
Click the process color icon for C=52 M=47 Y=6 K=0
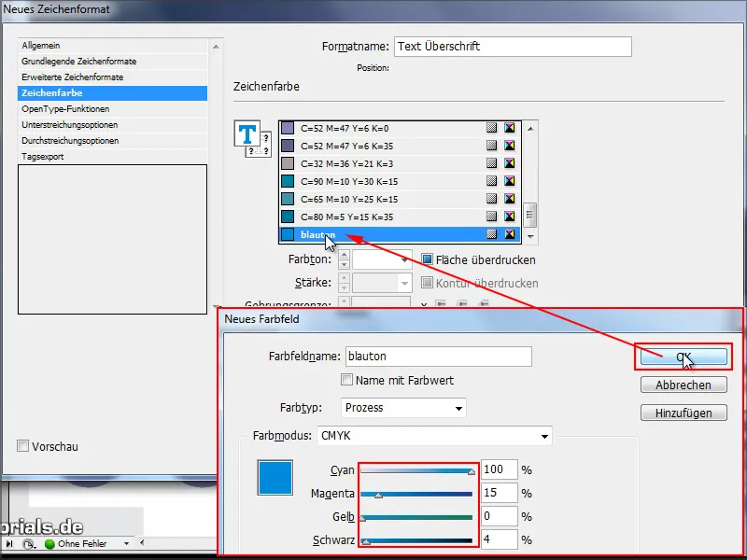(492, 128)
